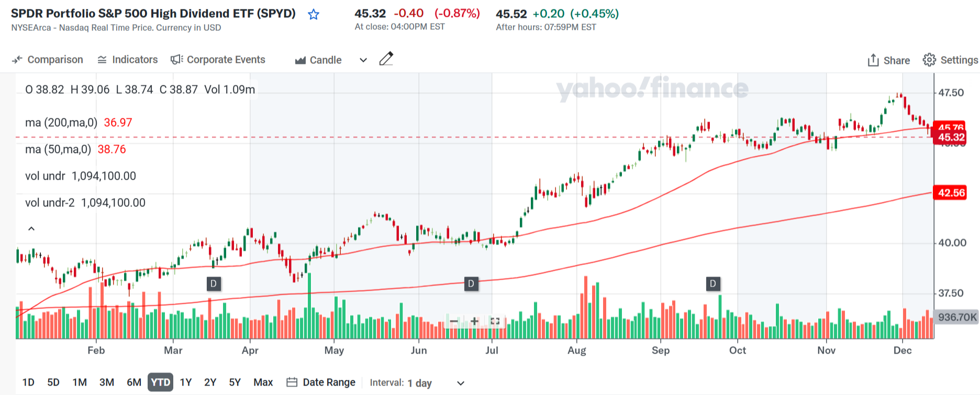This screenshot has width=980, height=395.
Task: Click the Settings gear icon
Action: (x=929, y=60)
